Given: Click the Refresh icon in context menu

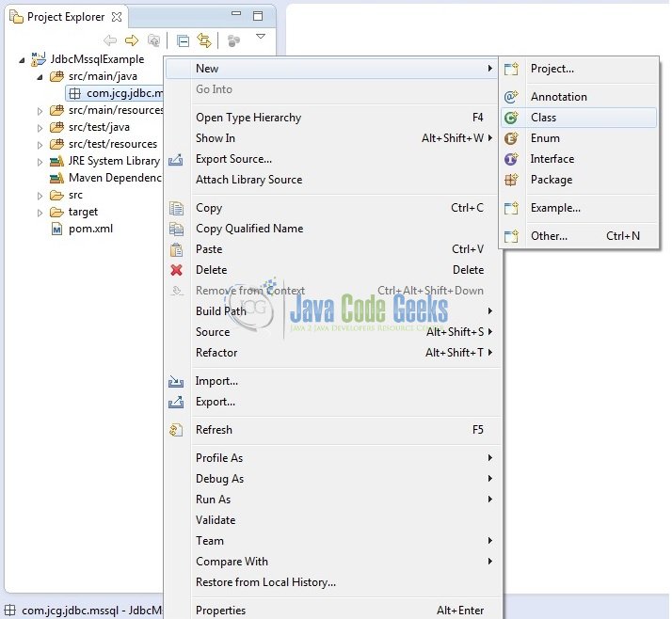Looking at the screenshot, I should coord(176,430).
